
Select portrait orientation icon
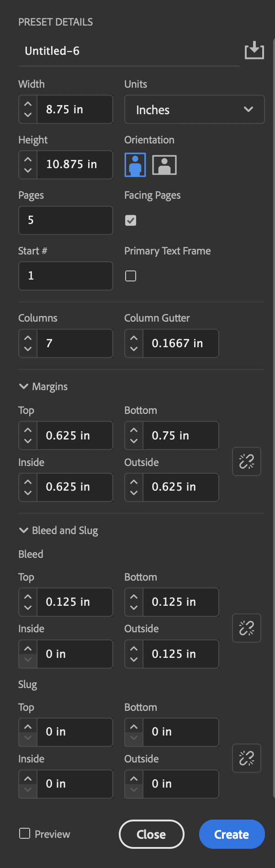pos(135,165)
